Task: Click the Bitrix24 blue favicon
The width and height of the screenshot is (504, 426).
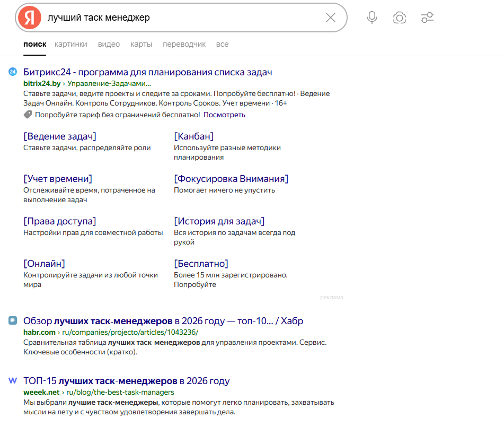Action: [13, 72]
